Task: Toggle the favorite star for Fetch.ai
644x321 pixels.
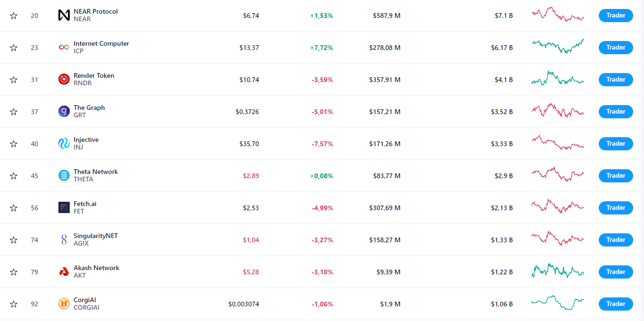Action: (14, 208)
